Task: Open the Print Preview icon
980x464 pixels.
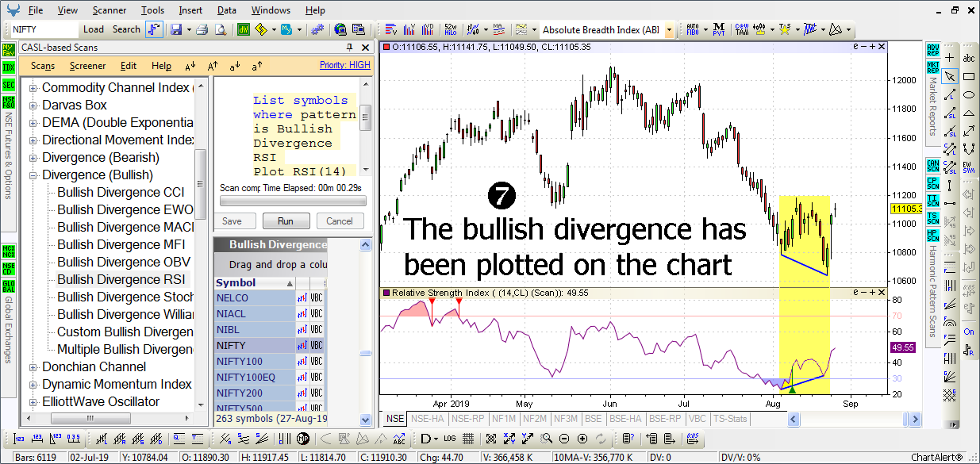Action: (220, 29)
